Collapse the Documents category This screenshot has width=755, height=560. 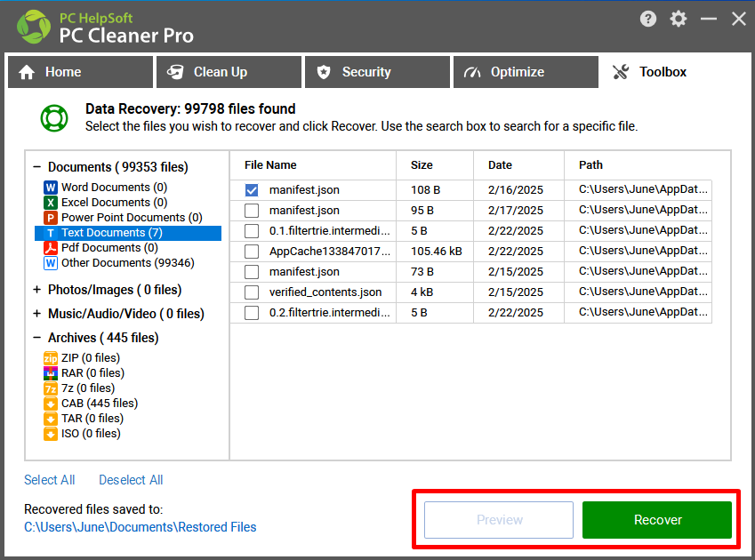point(36,167)
